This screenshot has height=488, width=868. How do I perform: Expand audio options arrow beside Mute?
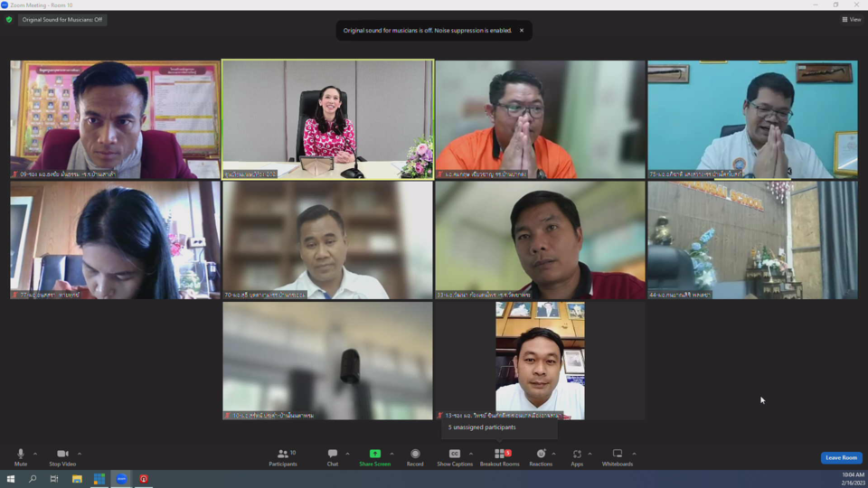pos(35,454)
